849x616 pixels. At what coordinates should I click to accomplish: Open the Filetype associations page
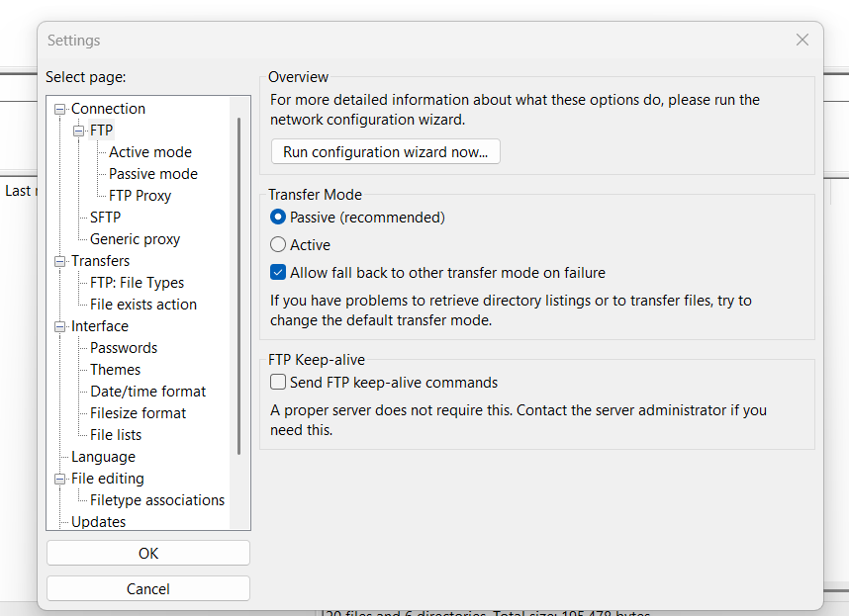156,499
